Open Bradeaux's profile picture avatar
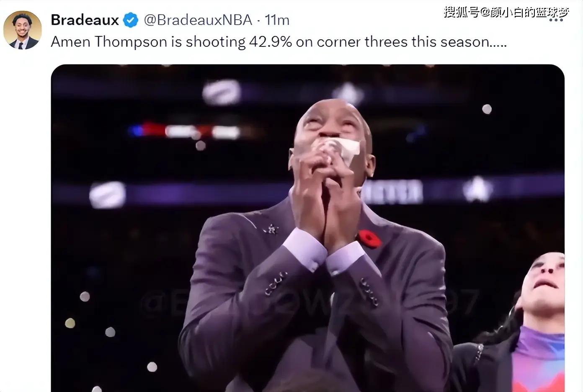The image size is (583, 392). [x=23, y=30]
